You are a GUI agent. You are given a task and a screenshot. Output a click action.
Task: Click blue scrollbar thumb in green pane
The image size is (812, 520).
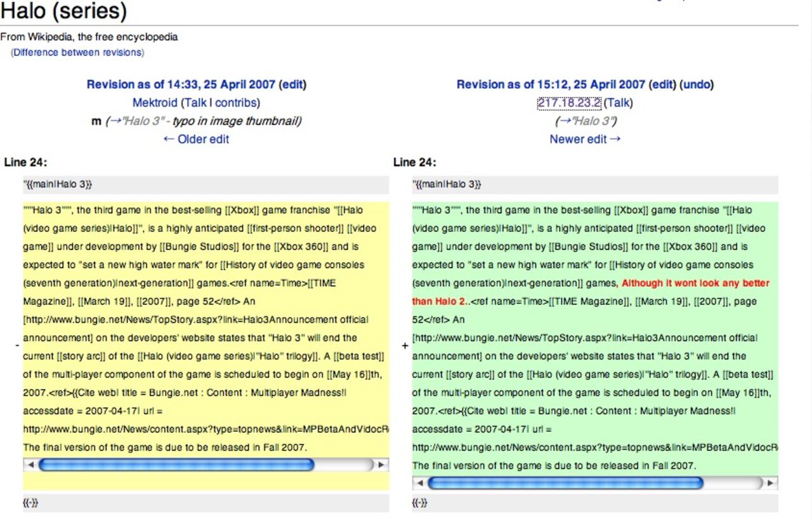[565, 483]
